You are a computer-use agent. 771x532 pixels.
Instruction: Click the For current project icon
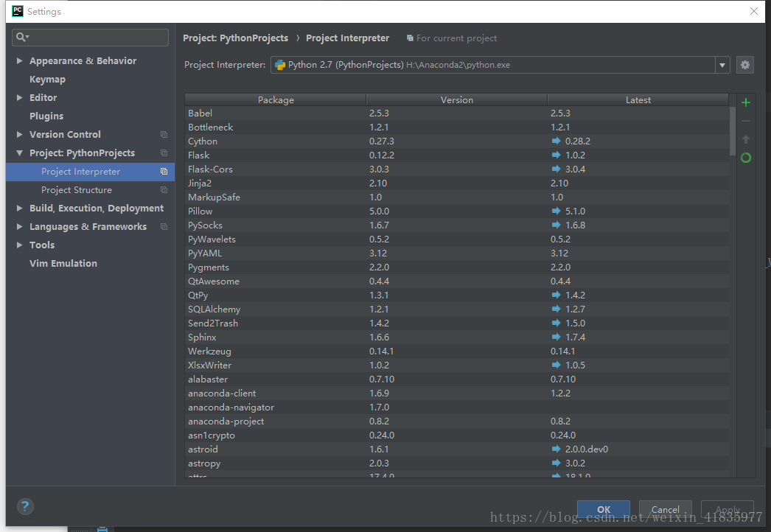pos(410,38)
